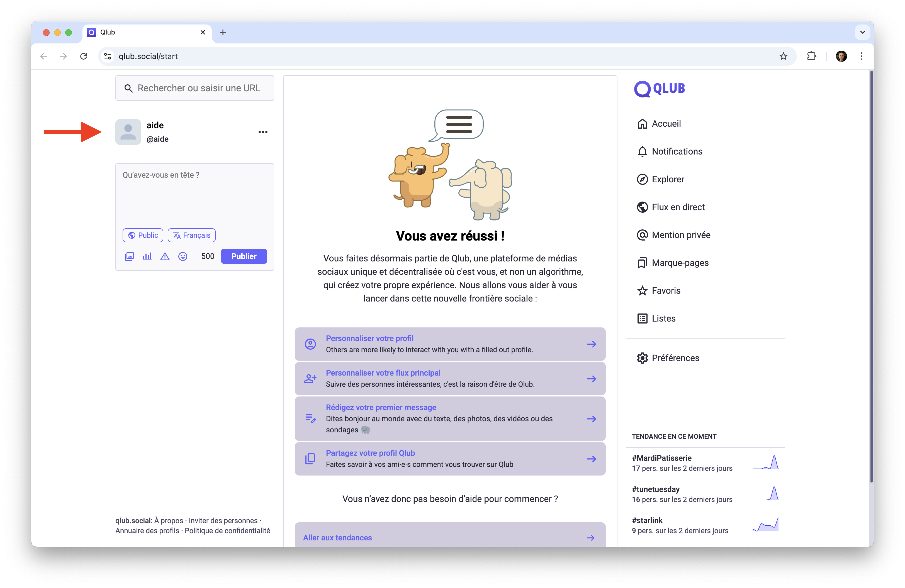This screenshot has height=588, width=905.
Task: Open Notifications from the sidebar
Action: click(669, 151)
